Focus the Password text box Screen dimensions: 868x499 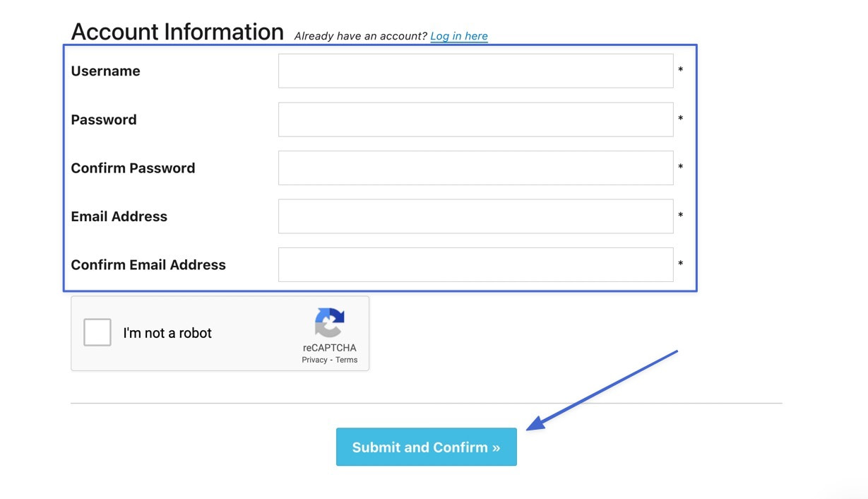click(x=475, y=119)
